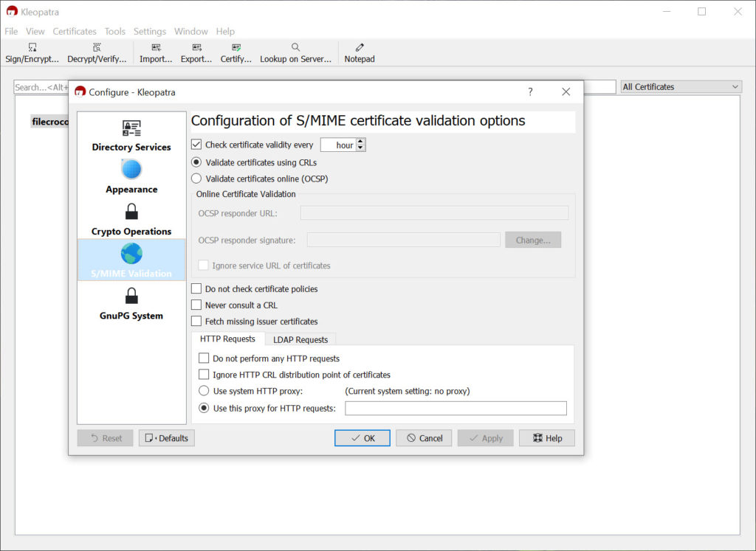The width and height of the screenshot is (756, 551).
Task: Select Validate certificates online (OCSP)
Action: 196,179
